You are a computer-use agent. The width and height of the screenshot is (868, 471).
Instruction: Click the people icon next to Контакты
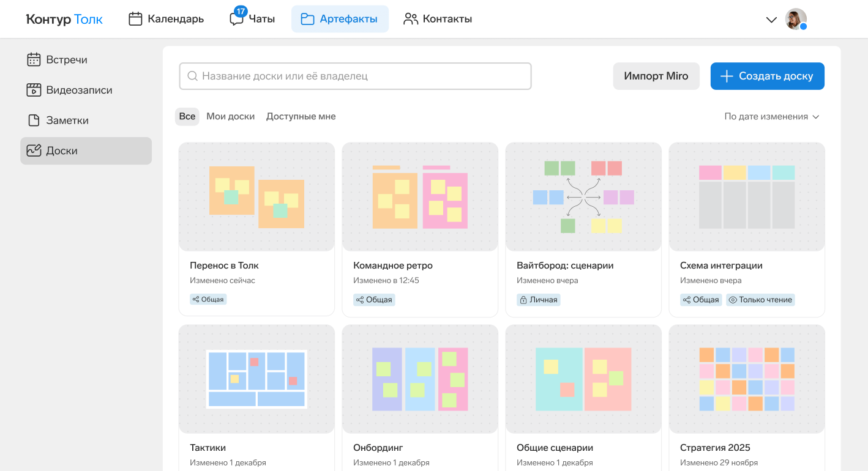coord(411,19)
